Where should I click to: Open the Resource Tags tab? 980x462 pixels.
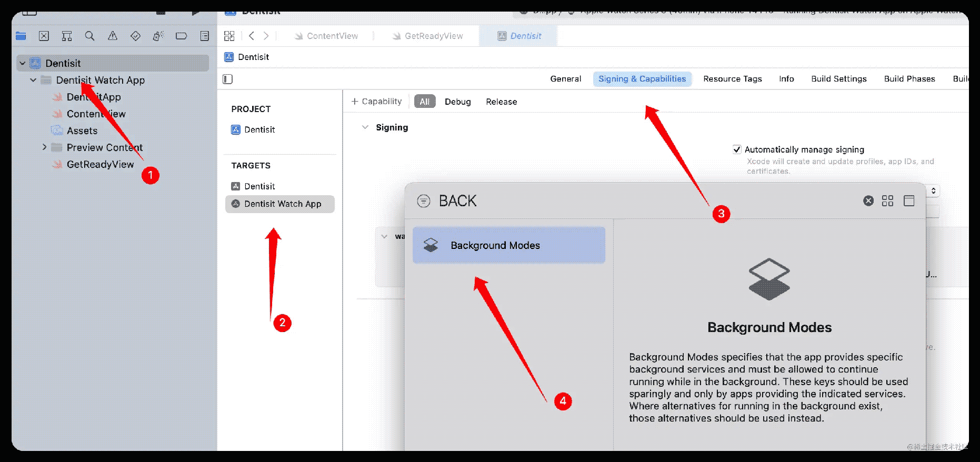(x=733, y=79)
